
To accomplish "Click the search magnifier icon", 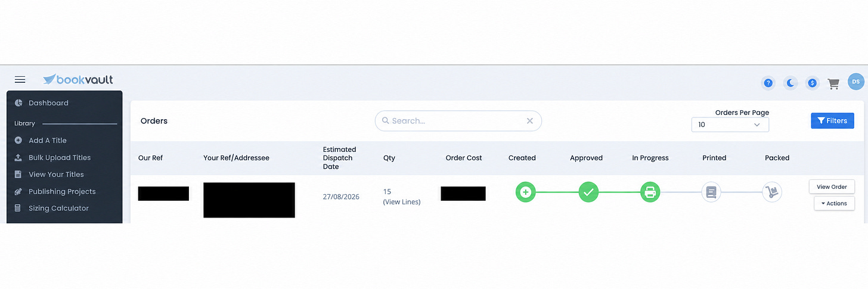I will pyautogui.click(x=385, y=121).
